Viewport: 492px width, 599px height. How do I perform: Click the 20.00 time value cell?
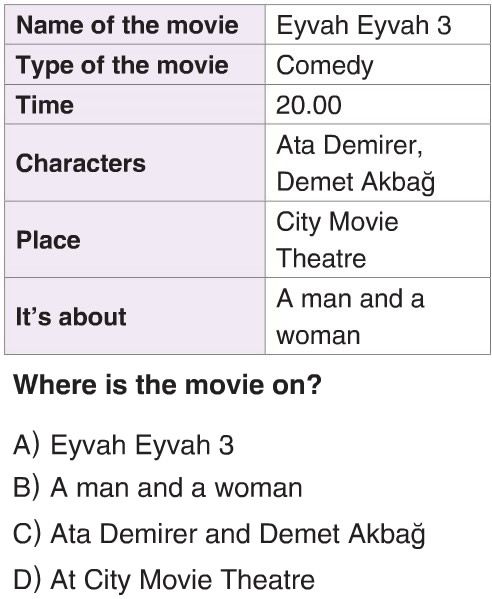click(378, 104)
